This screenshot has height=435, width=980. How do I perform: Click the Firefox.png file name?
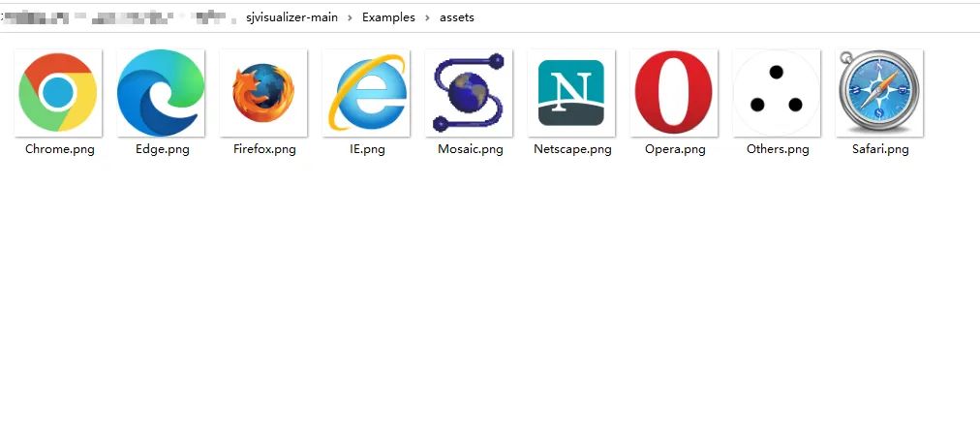(264, 149)
